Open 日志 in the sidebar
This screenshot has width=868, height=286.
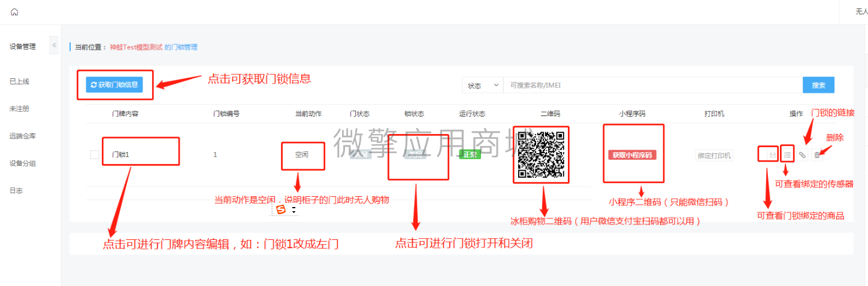pos(16,190)
